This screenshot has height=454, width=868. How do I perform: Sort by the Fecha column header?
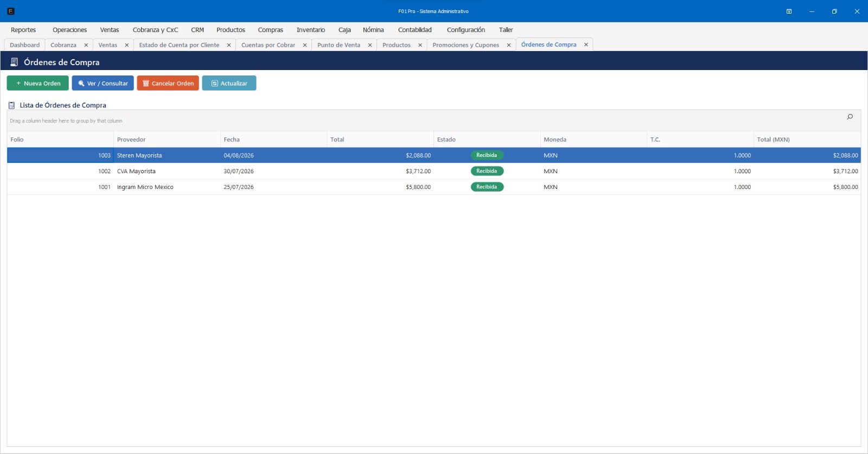click(x=273, y=140)
